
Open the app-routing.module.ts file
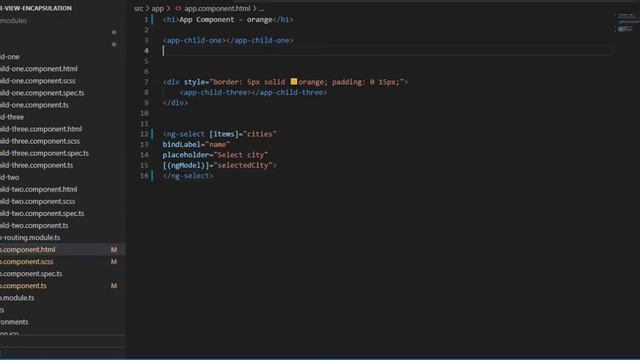[30, 238]
